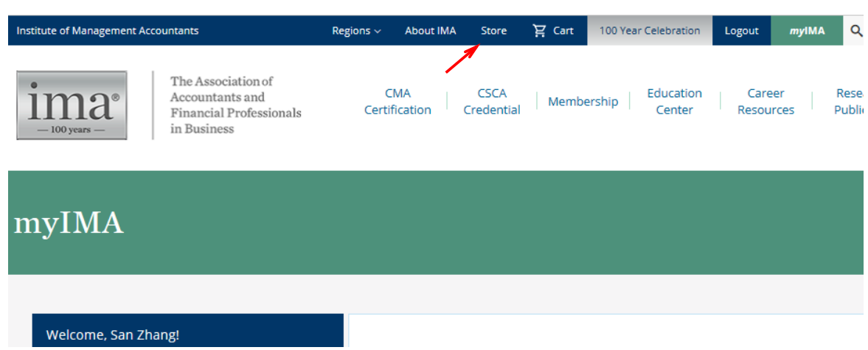Open the About IMA link

[431, 31]
